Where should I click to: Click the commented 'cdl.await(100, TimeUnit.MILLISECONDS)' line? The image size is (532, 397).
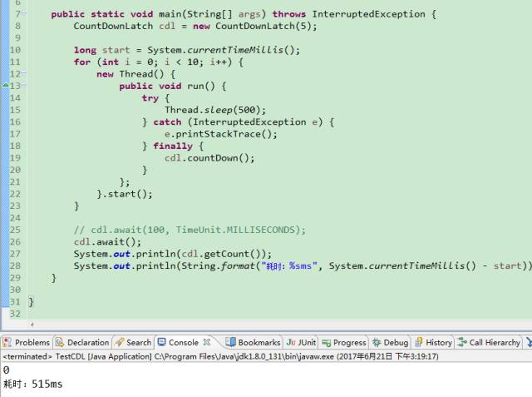pos(190,230)
